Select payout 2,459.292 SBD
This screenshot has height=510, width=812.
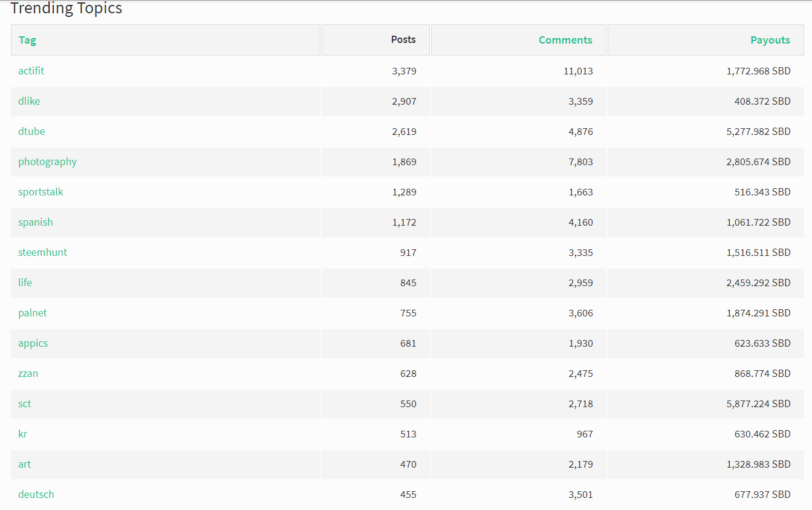(x=758, y=283)
